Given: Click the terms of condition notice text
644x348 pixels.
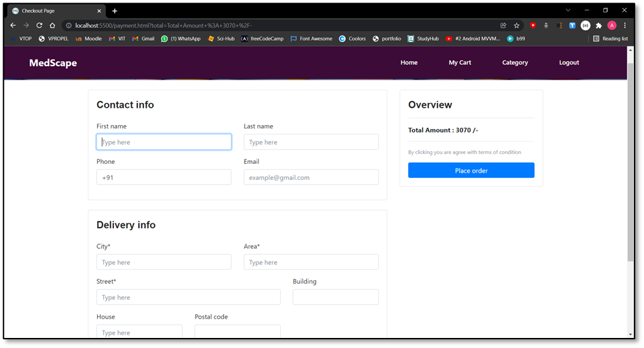Looking at the screenshot, I should pos(464,152).
